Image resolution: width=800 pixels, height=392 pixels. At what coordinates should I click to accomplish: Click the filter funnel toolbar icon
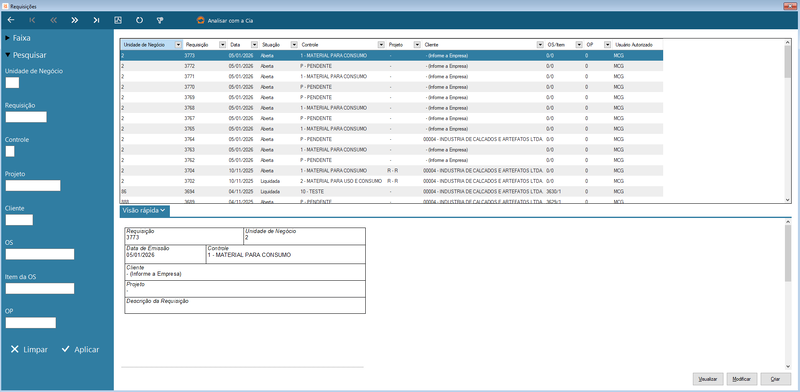(160, 20)
